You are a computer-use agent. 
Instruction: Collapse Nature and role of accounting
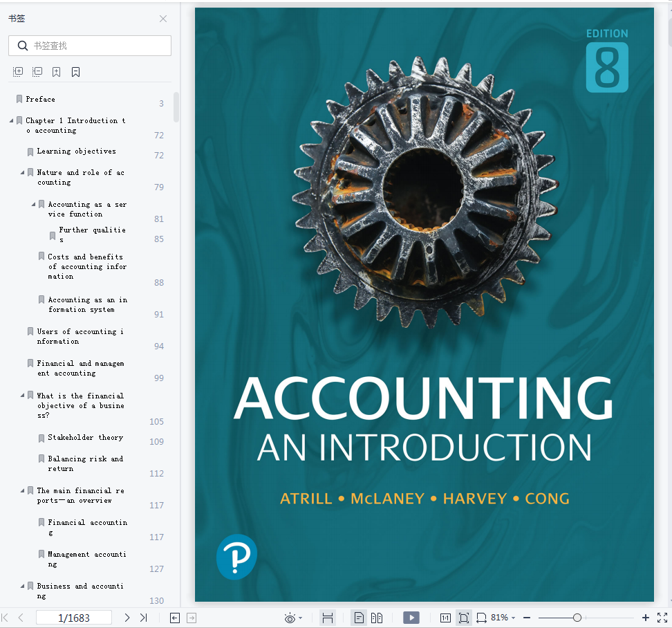click(22, 172)
